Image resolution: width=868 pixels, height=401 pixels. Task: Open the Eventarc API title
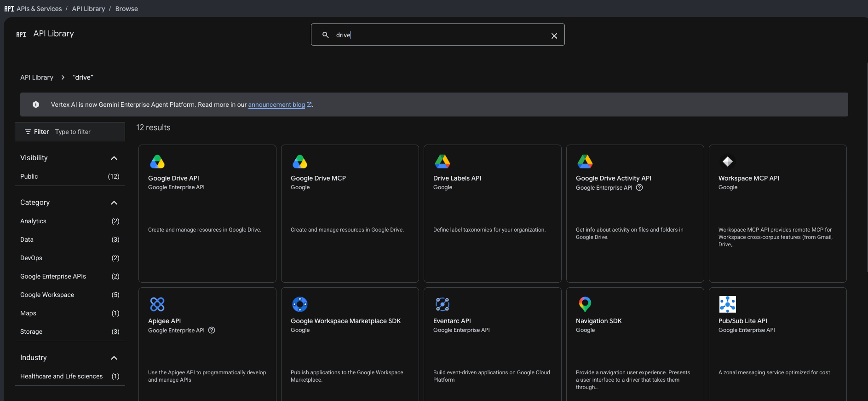pos(452,321)
